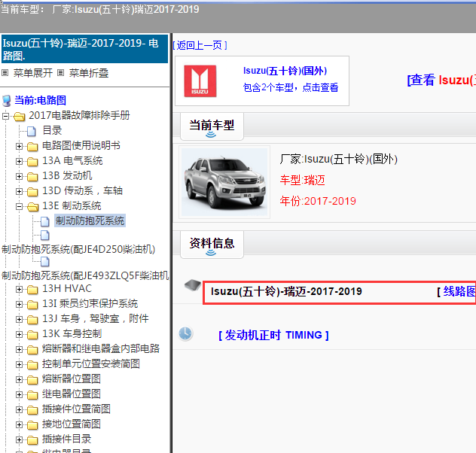Click the folder icon for 熔断器和继电器盒内部电路
Image resolution: width=476 pixels, height=453 pixels.
[x=32, y=350]
